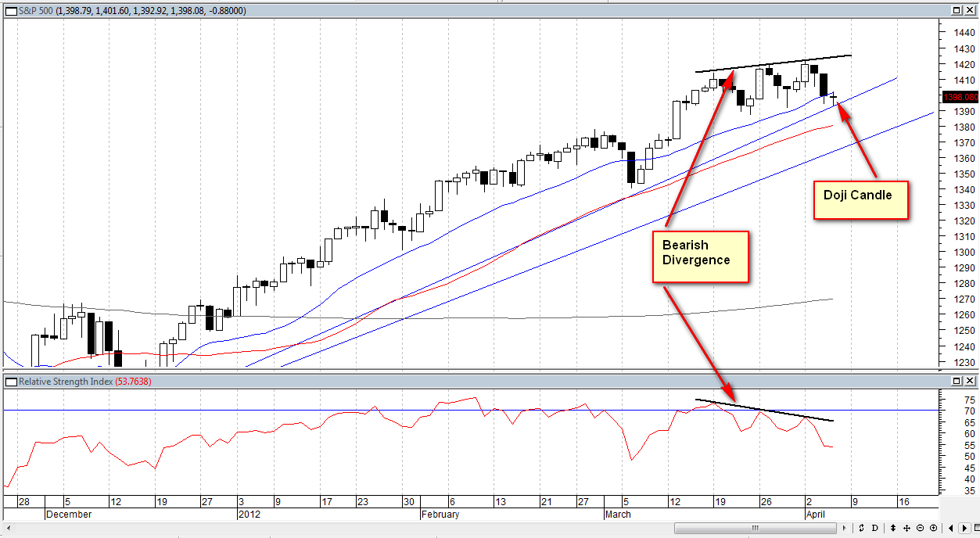Screen dimensions: 980x538
Task: Zoom out with the minus magnifier
Action: tap(920, 528)
